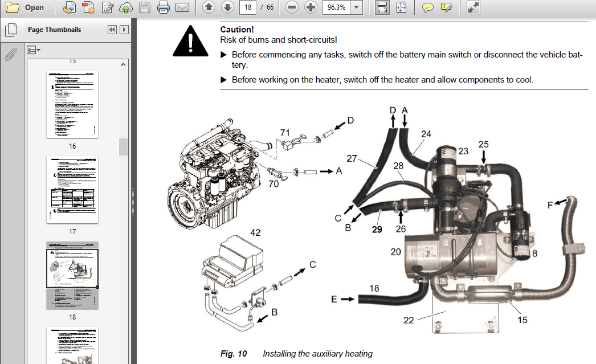Open the zoom level dropdown arrow
596x364 pixels.
pyautogui.click(x=357, y=7)
